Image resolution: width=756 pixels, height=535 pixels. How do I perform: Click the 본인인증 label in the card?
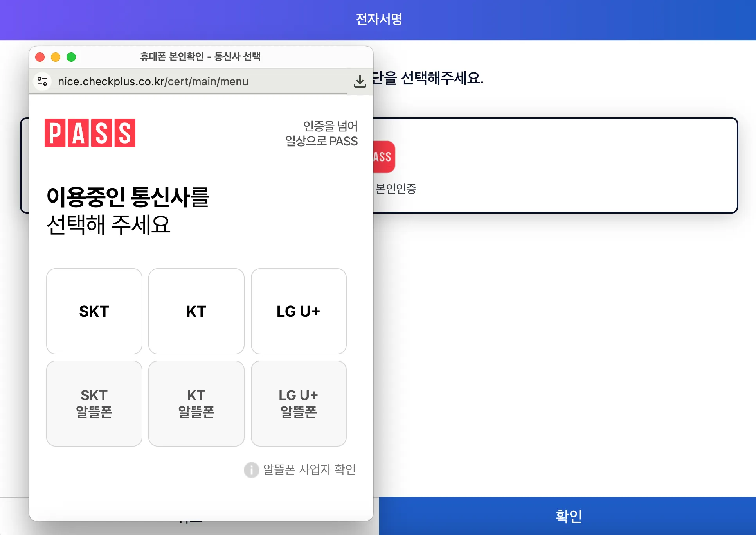(x=396, y=189)
